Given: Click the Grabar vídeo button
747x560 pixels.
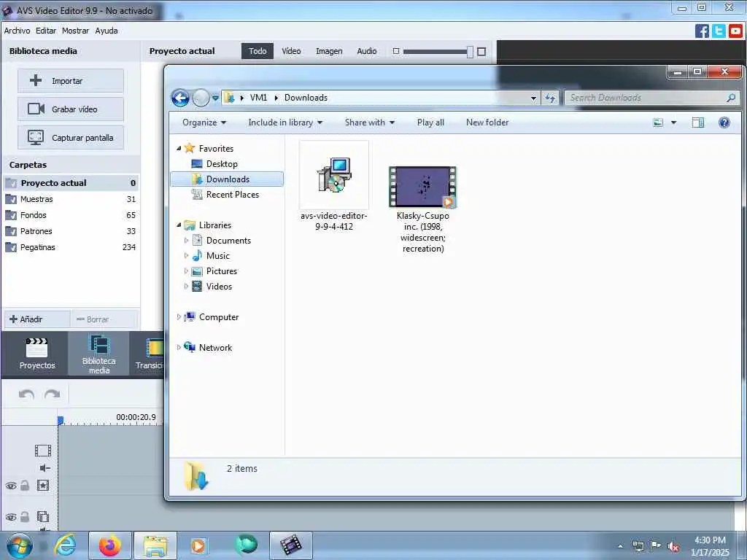Looking at the screenshot, I should (71, 109).
